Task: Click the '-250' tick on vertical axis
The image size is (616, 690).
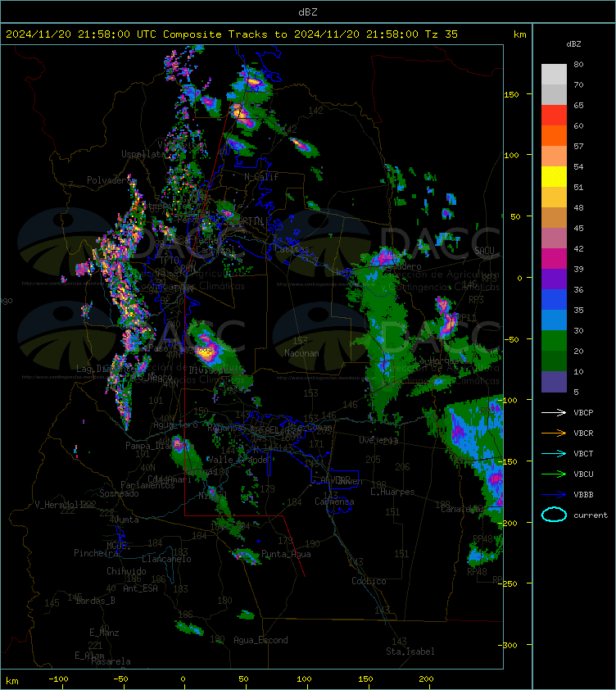Action: click(509, 583)
